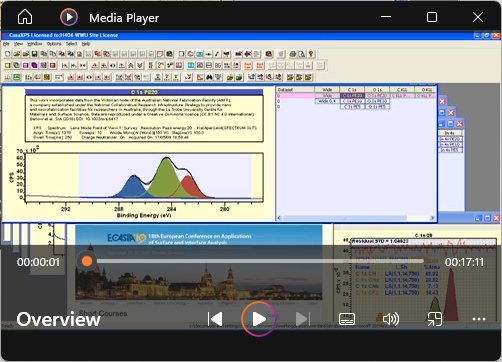
Task: Click the question mark help icon
Action: [311, 54]
